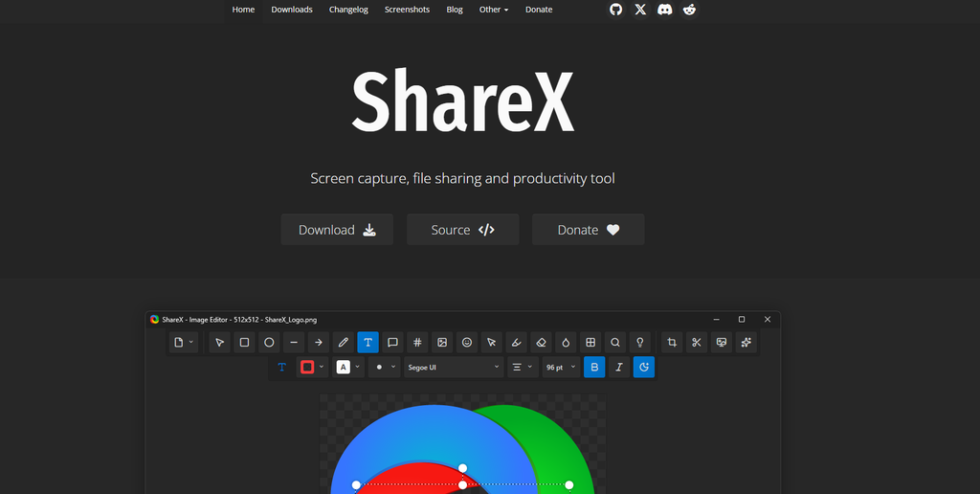Viewport: 980px width, 494px height.
Task: Open the Reddit icon link
Action: tap(689, 10)
